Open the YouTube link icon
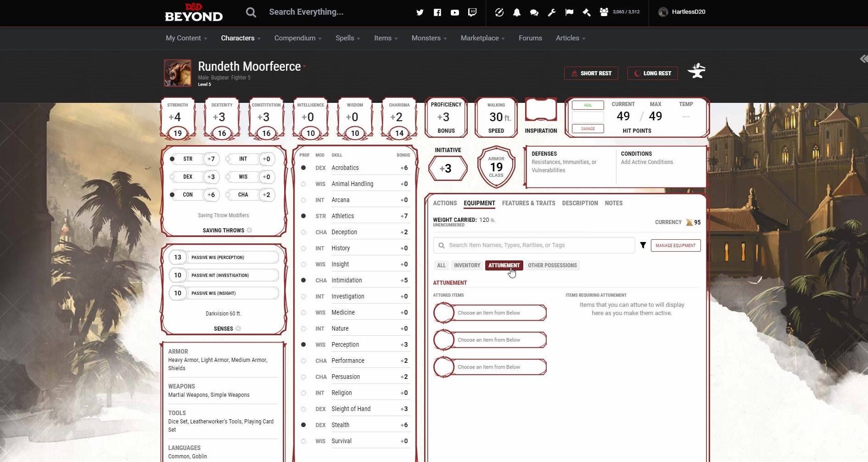The width and height of the screenshot is (868, 462). click(x=454, y=12)
